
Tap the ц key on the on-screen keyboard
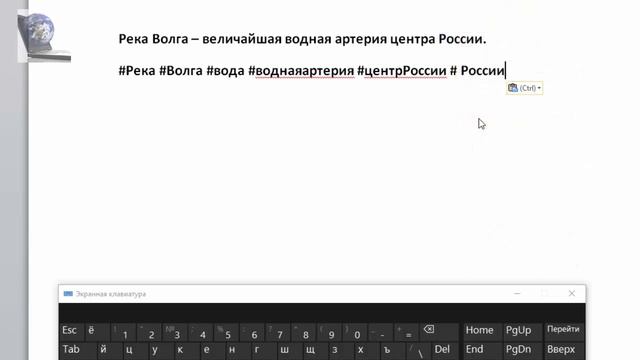[x=136, y=351]
